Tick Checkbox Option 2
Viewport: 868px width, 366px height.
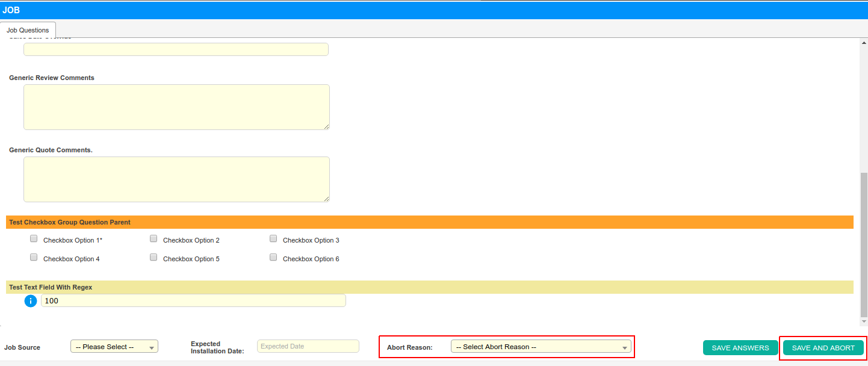[153, 239]
